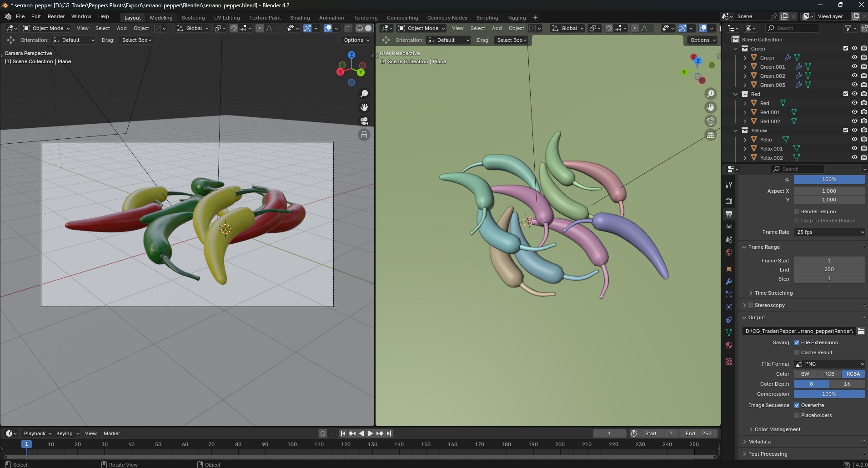
Task: Click toggle camera view icon in right viewport
Action: point(711,121)
